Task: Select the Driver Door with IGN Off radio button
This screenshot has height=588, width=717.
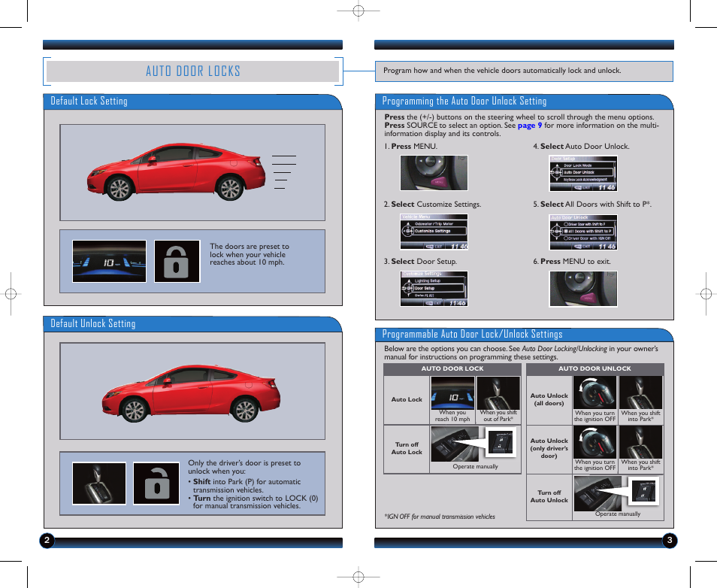Action: (566, 238)
